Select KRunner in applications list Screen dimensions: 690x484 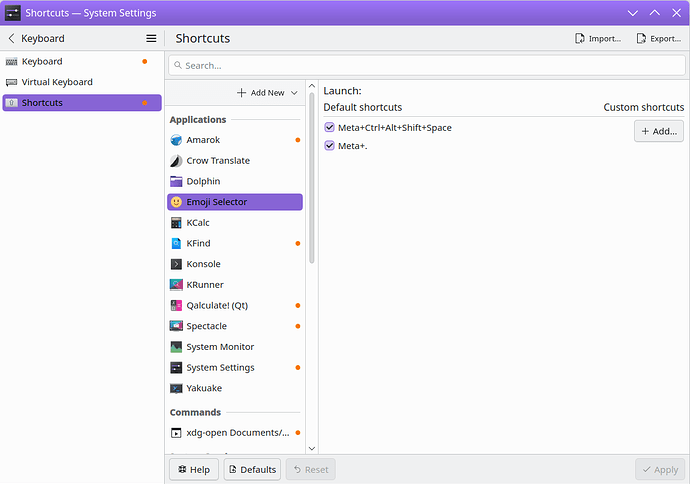pos(235,285)
